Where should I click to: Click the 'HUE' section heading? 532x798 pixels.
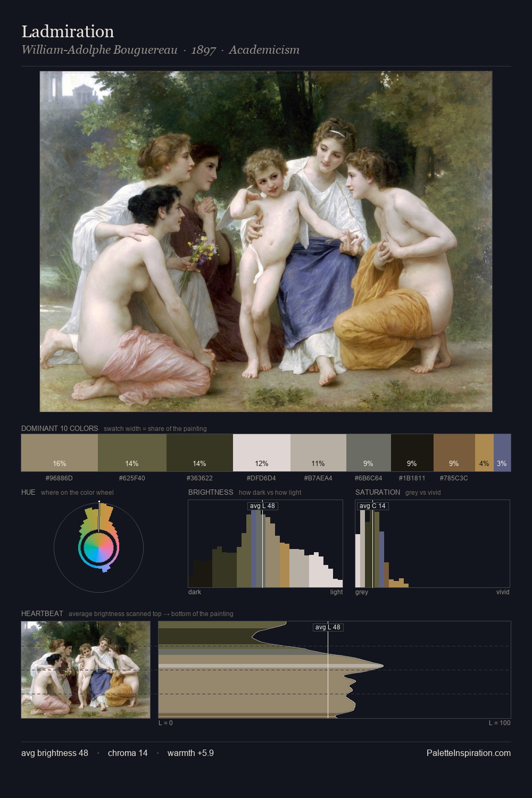(x=28, y=492)
